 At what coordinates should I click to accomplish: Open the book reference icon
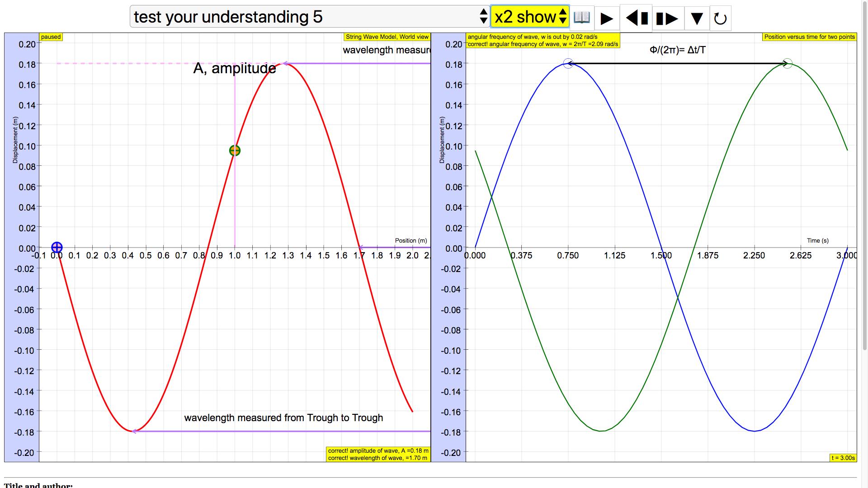(582, 18)
